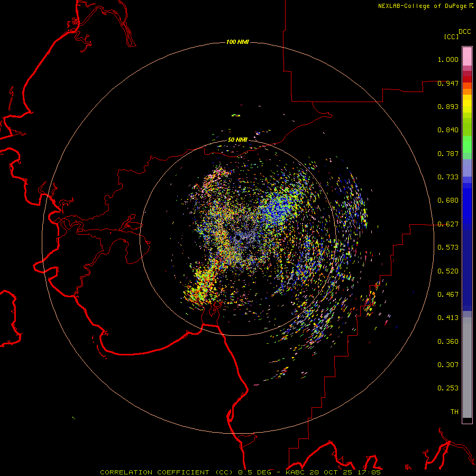Click the 0.840 color scale value
The image size is (476, 476).
point(448,130)
